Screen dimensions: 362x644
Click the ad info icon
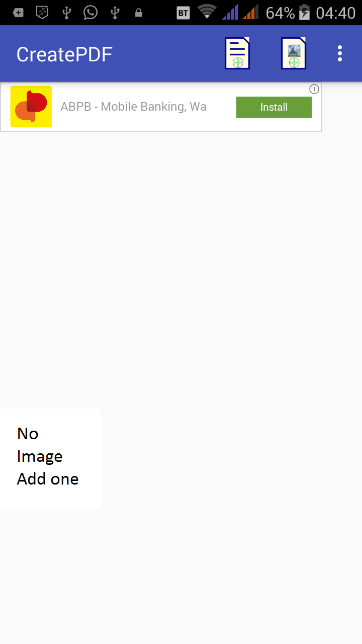pyautogui.click(x=314, y=89)
